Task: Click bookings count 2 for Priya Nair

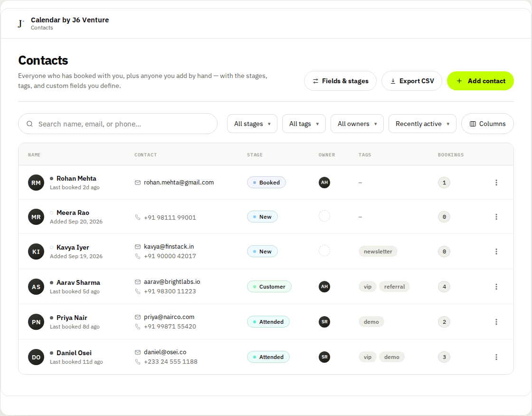Action: (x=444, y=321)
